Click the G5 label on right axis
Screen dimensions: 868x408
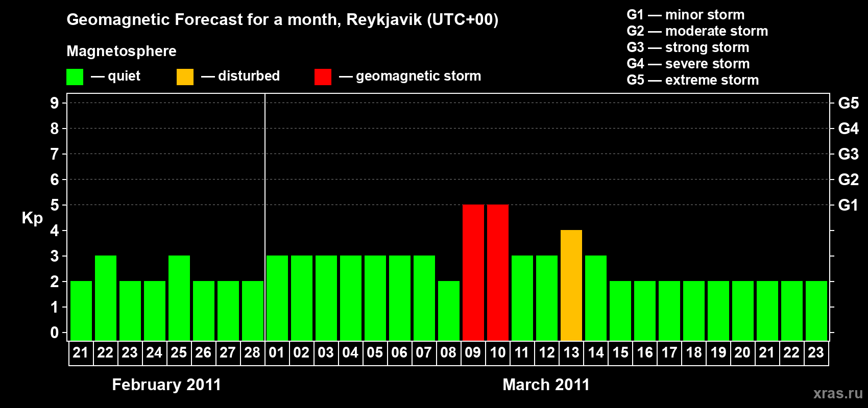coord(848,103)
